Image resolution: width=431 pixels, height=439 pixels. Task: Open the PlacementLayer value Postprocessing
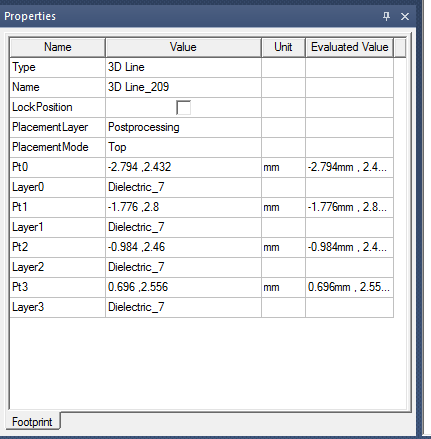pyautogui.click(x=183, y=127)
